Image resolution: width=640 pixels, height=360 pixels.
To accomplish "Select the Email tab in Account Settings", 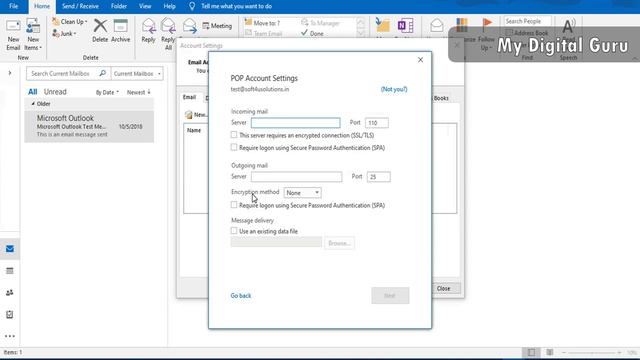I will point(189,97).
